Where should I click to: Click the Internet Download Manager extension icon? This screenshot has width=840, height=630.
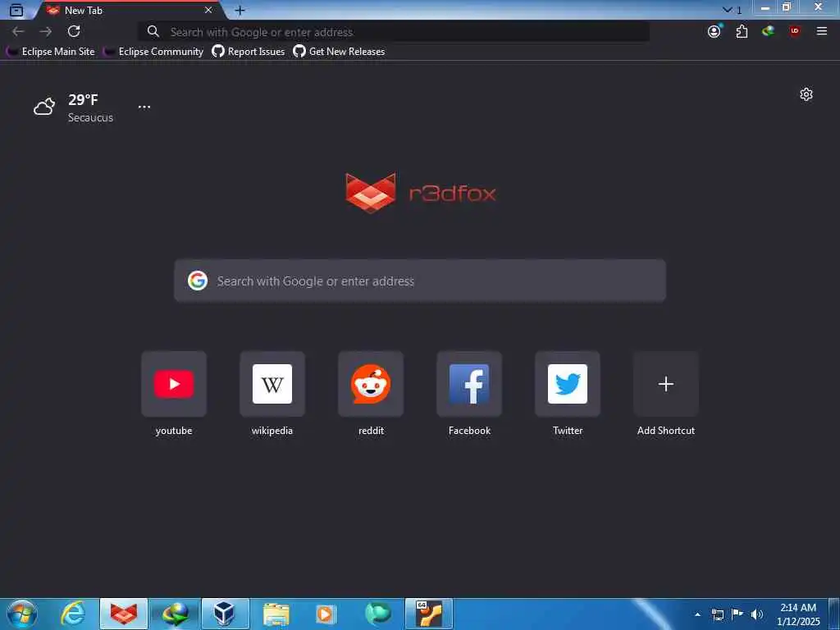pos(768,31)
